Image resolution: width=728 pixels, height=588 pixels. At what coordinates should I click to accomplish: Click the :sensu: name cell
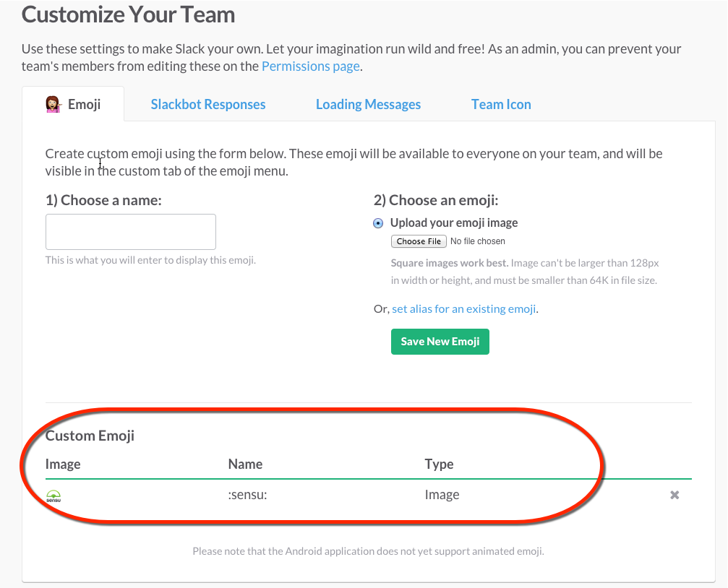click(247, 495)
